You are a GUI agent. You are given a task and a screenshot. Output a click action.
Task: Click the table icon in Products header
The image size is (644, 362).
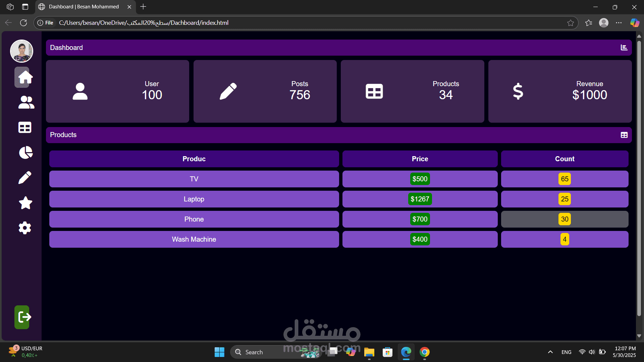(x=624, y=135)
